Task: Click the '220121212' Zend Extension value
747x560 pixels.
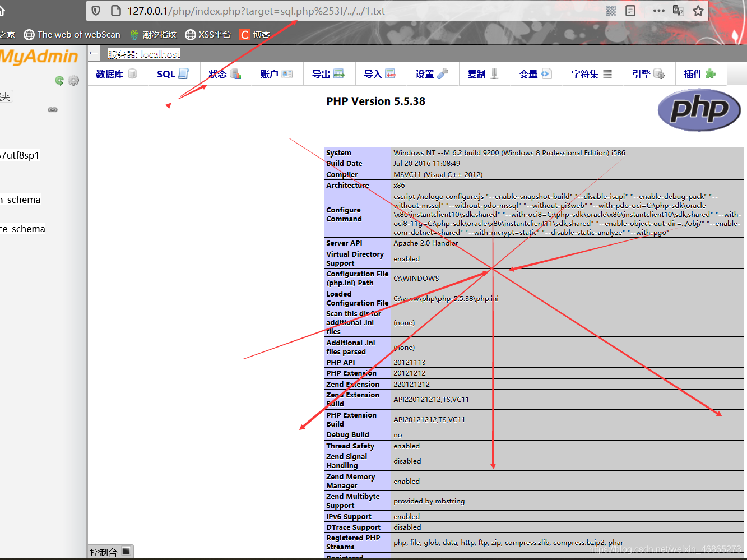Action: (411, 385)
